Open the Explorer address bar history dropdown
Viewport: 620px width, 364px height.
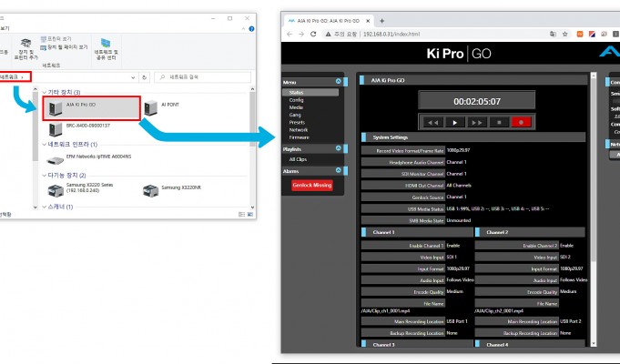[133, 77]
